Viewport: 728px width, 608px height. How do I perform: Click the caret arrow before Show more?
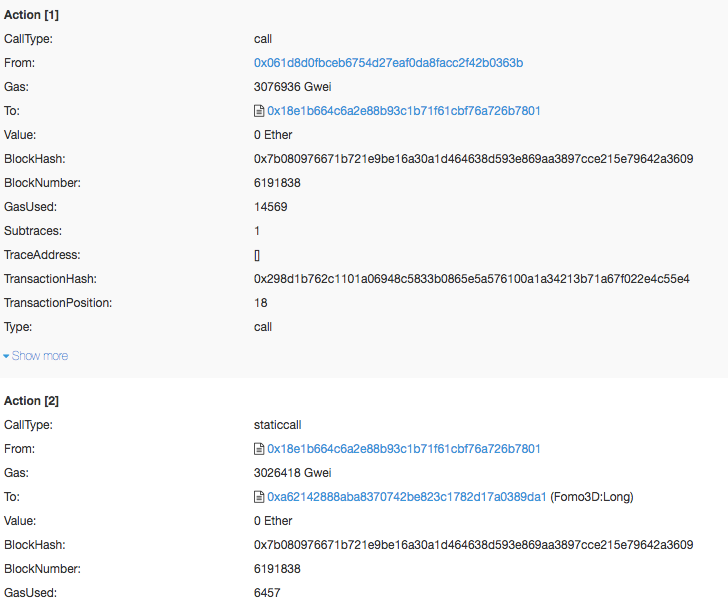pos(6,356)
